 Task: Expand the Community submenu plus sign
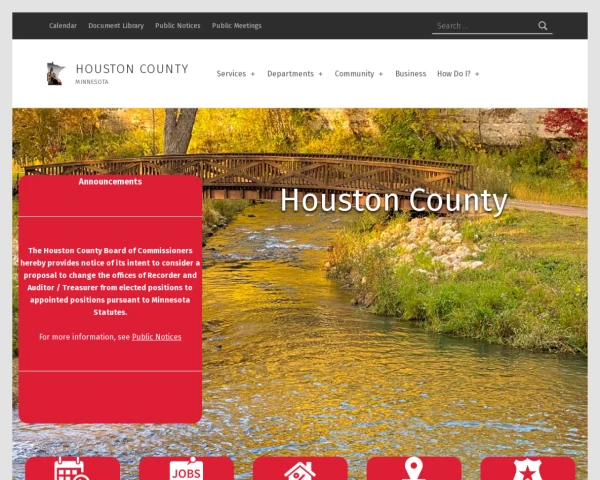point(381,74)
